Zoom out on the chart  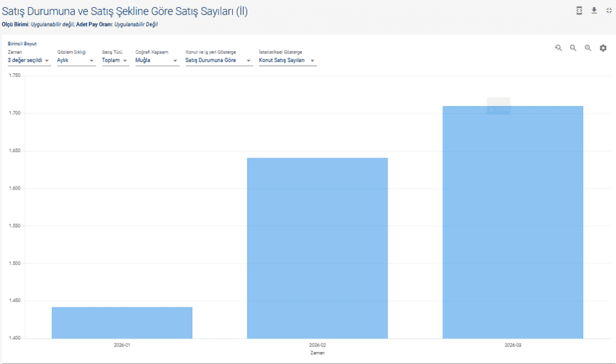pyautogui.click(x=573, y=48)
